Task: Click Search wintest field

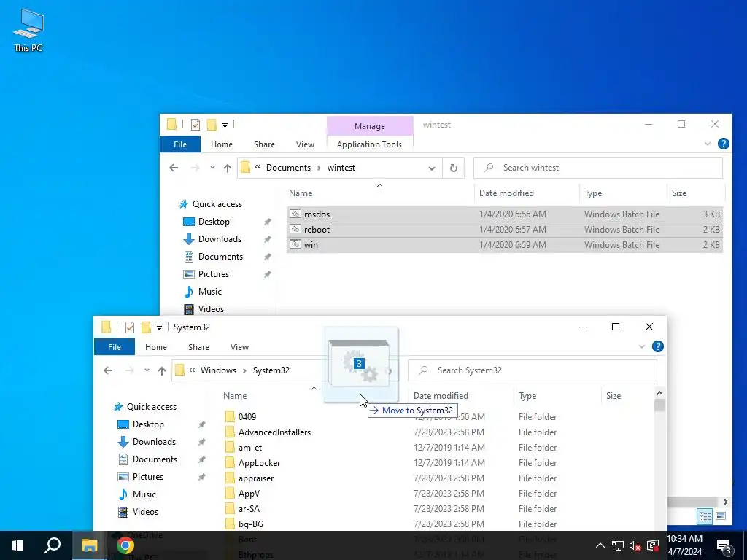Action: coord(598,168)
